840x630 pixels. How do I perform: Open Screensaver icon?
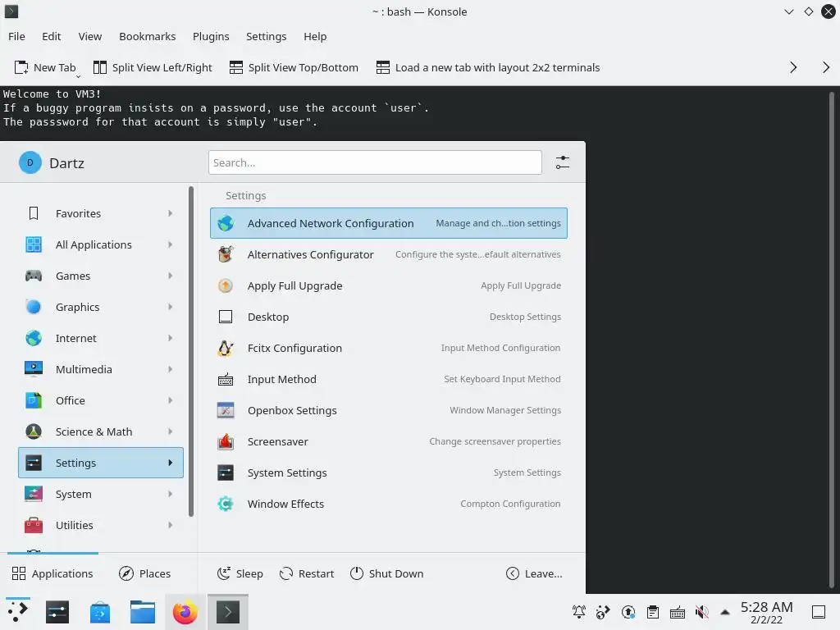226,441
